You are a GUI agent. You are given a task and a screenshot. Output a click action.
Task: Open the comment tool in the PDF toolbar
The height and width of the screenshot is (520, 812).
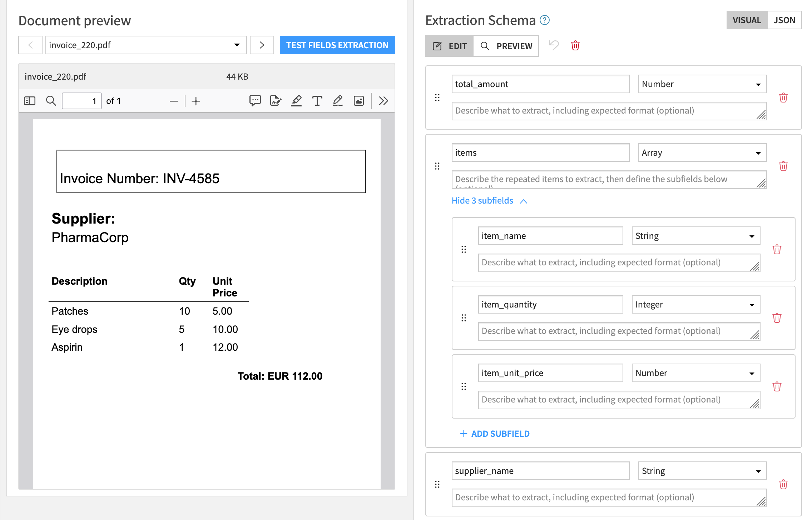point(255,101)
